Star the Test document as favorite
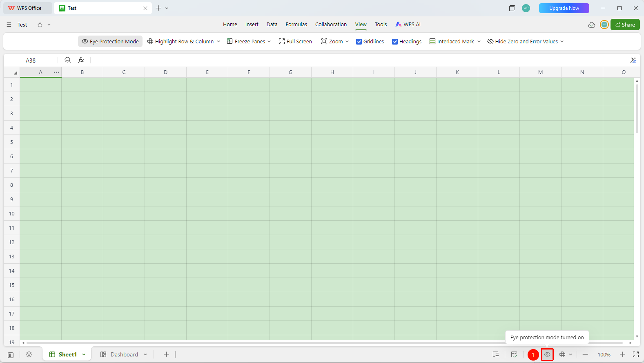The width and height of the screenshot is (644, 363). (x=40, y=25)
